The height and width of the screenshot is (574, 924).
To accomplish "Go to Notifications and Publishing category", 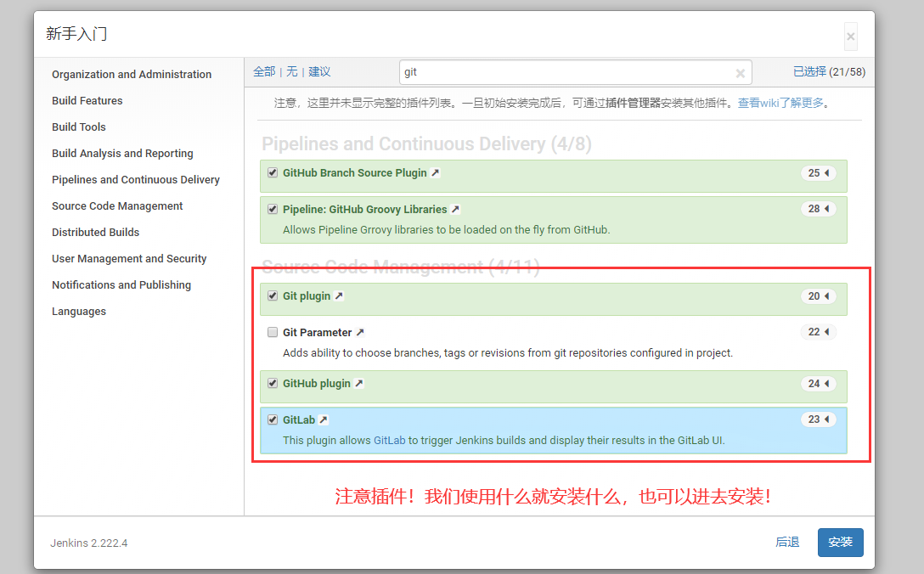I will click(121, 284).
